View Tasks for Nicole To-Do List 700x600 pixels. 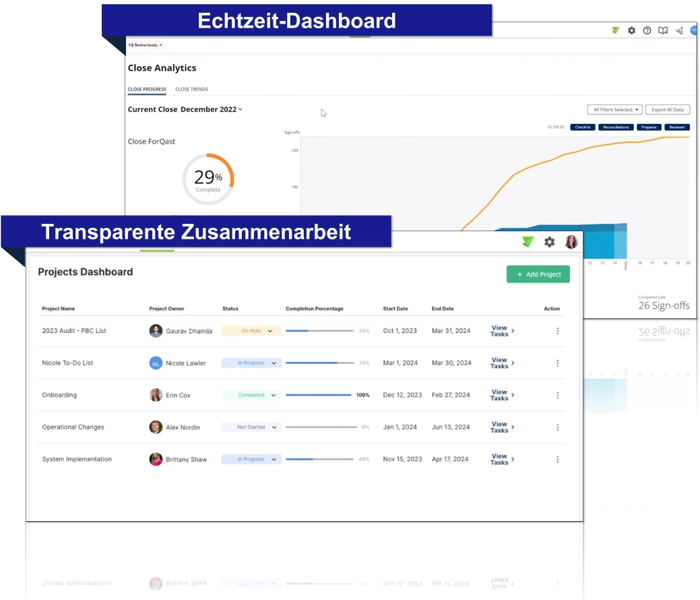tap(502, 363)
